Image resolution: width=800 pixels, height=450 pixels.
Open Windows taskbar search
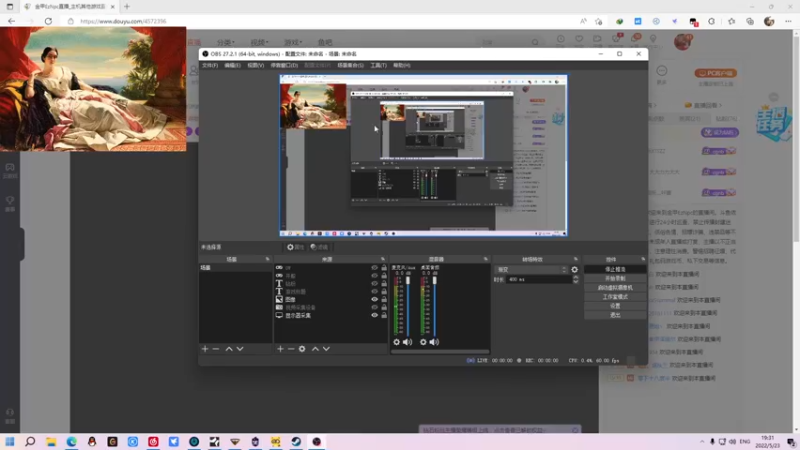pyautogui.click(x=30, y=441)
